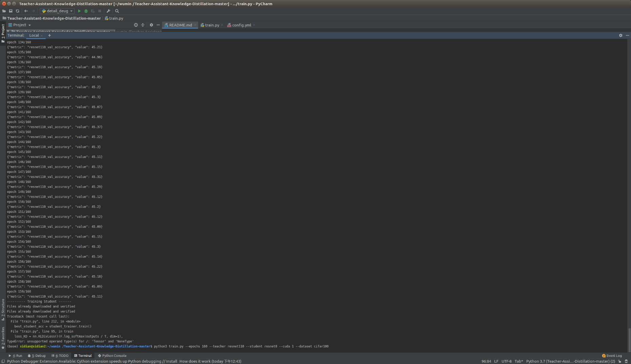Navigate back with the left arrow
This screenshot has width=631, height=364.
tap(26, 11)
